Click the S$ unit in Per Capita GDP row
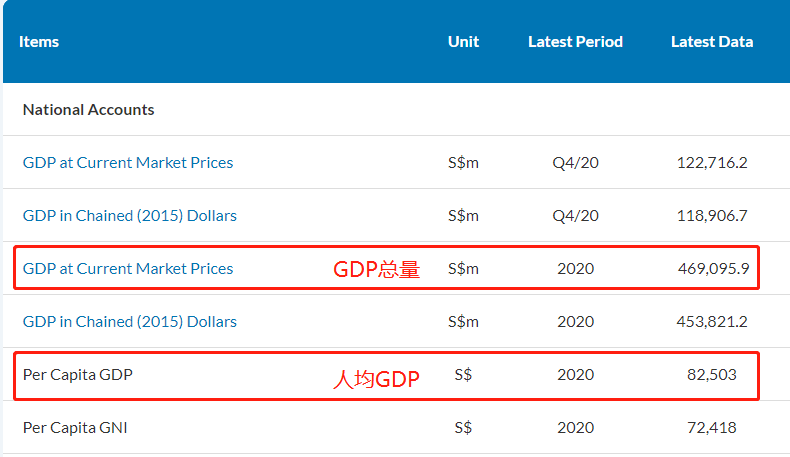 pyautogui.click(x=463, y=374)
